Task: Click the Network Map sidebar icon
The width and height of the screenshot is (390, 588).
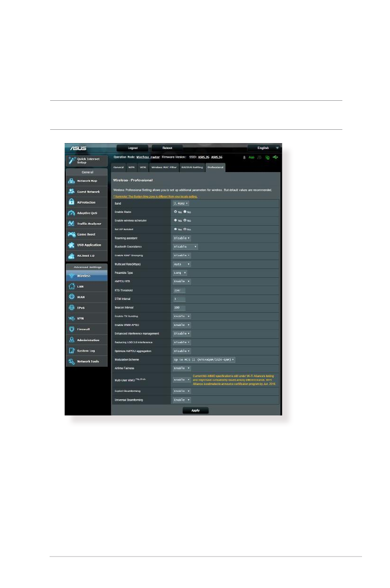Action: tap(72, 181)
